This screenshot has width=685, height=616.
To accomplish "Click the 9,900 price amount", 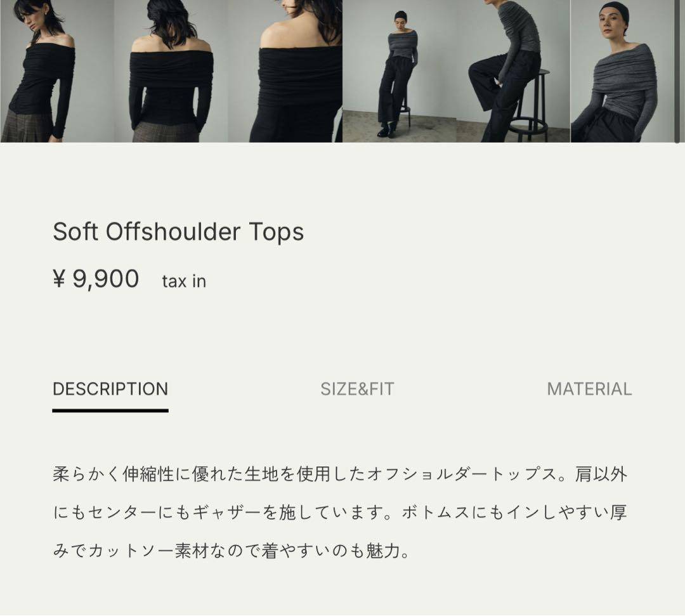I will [106, 279].
